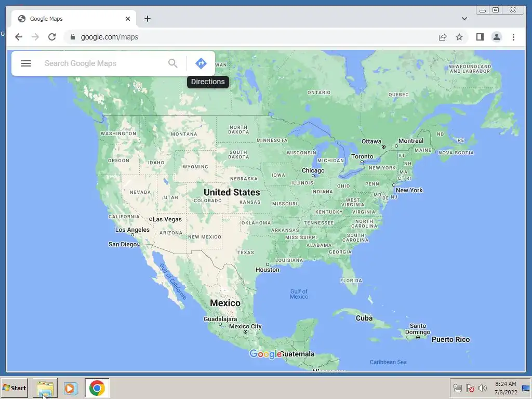Open the Google Maps hamburger menu
The height and width of the screenshot is (399, 532).
26,63
